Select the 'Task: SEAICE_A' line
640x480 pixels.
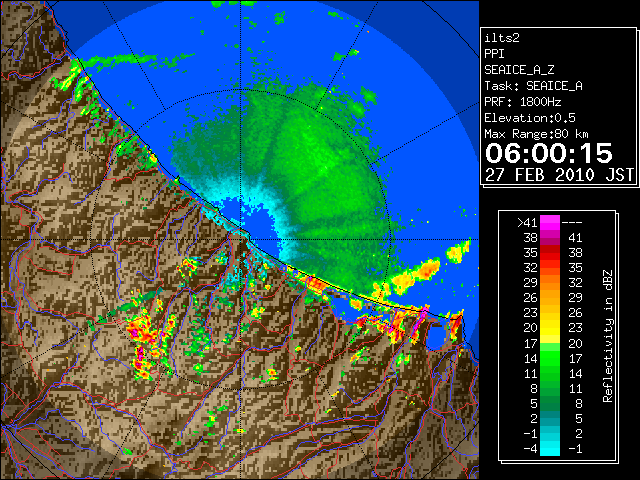tap(533, 86)
